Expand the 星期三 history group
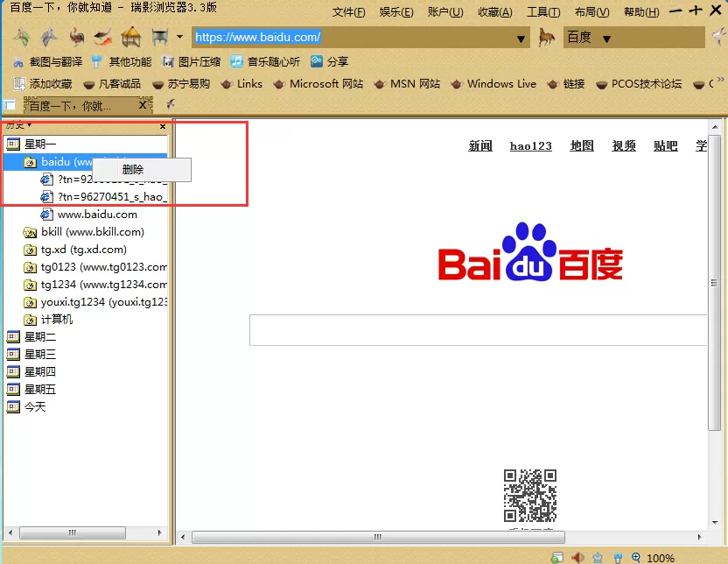The width and height of the screenshot is (728, 564). coord(31,355)
